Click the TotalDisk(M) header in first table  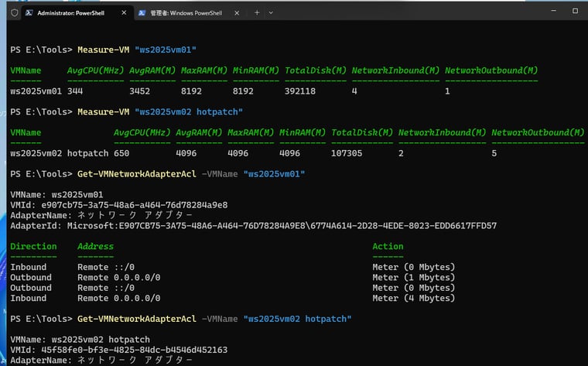316,70
